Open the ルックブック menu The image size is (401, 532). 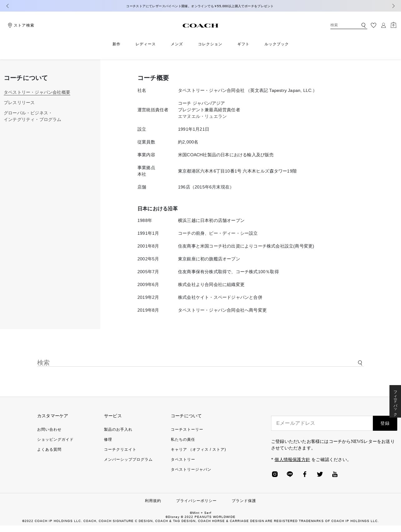277,44
